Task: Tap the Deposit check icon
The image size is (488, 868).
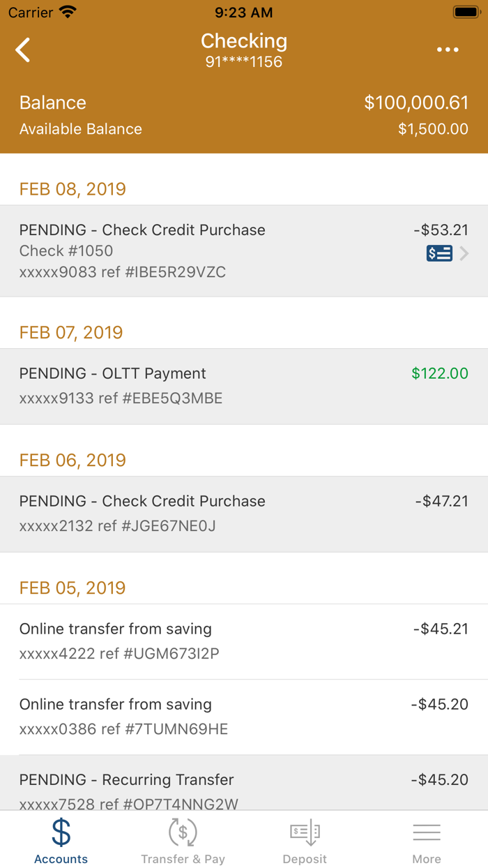Action: pyautogui.click(x=304, y=832)
